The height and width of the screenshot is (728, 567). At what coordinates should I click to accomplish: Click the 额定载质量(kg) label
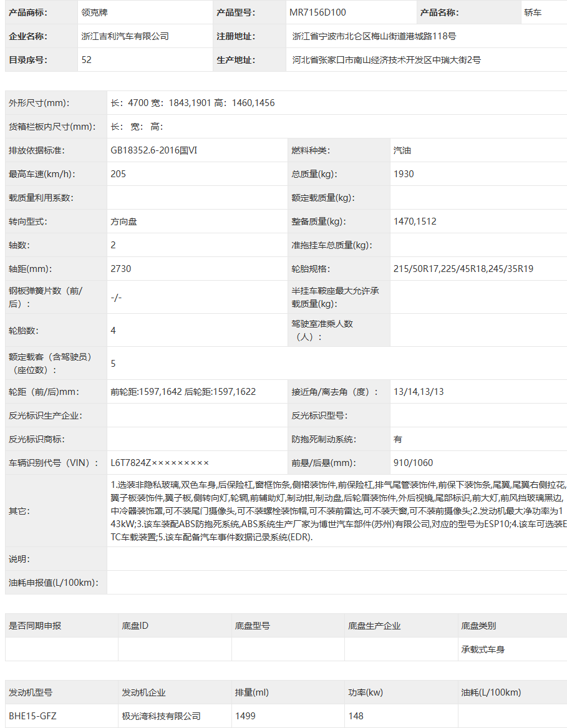[323, 198]
